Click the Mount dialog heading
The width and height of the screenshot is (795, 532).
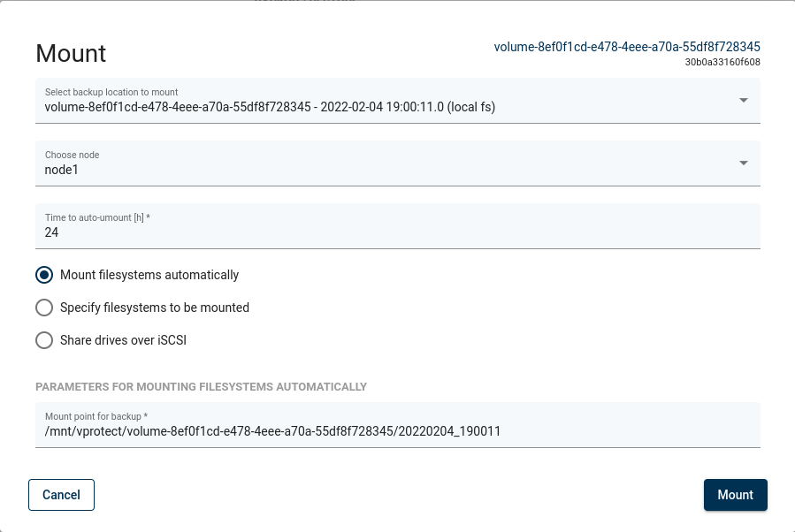(x=71, y=53)
